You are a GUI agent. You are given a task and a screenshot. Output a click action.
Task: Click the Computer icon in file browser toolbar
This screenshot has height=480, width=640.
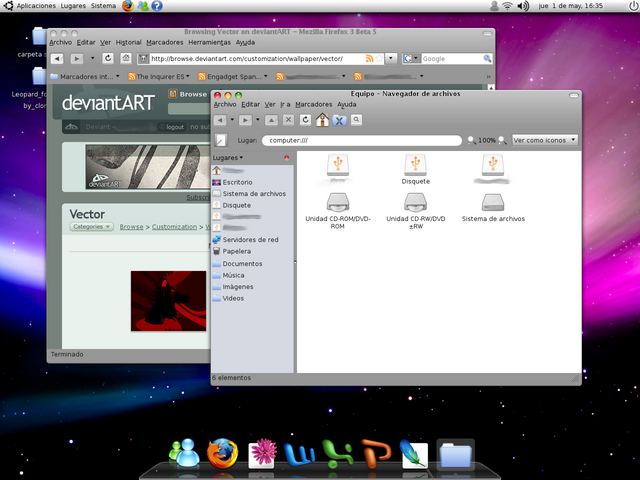tap(339, 120)
